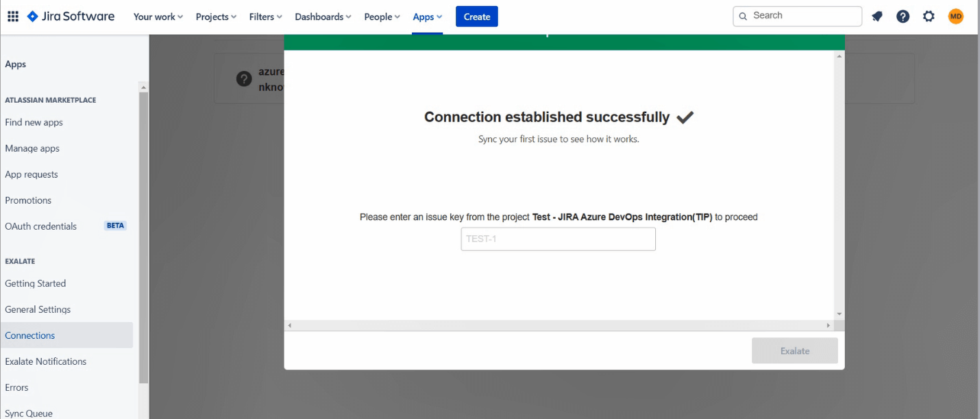Viewport: 980px width, 419px height.
Task: Click the BETA badge next to OAuth credentials
Action: point(116,226)
